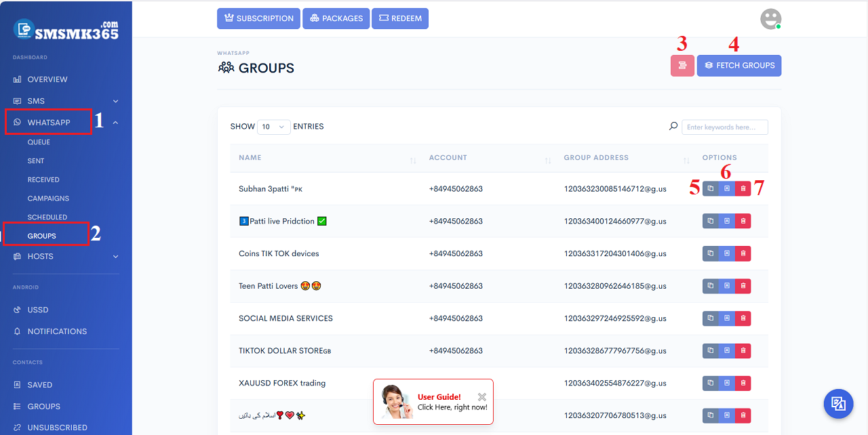Delete the SOCIAL MEDIA SERVICES group
The image size is (868, 435).
coord(743,318)
